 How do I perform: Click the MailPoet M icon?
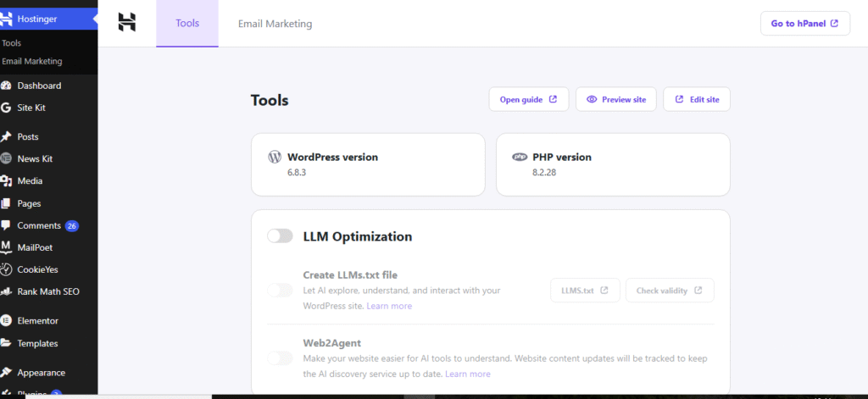point(6,247)
